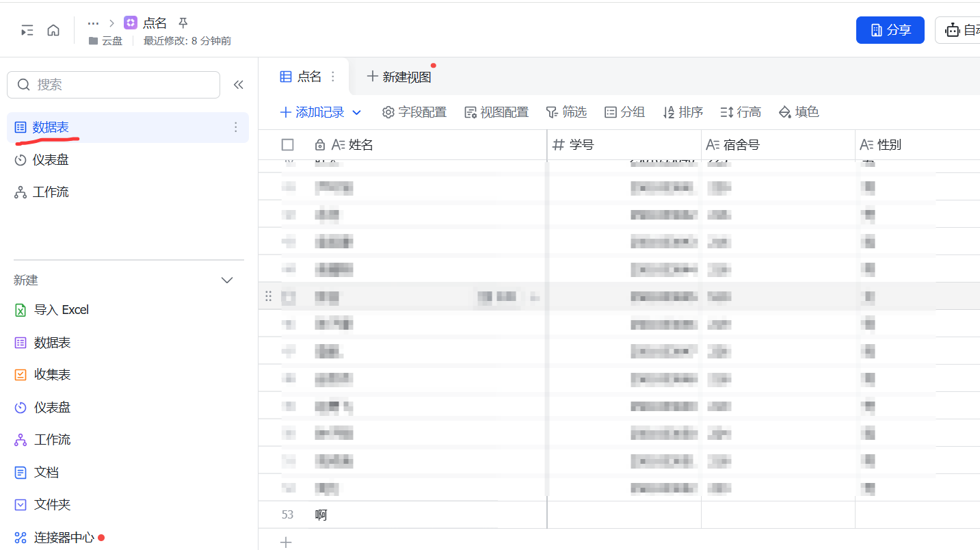Toggle the sidebar outline icon
This screenshot has width=980, height=550.
pos(27,30)
